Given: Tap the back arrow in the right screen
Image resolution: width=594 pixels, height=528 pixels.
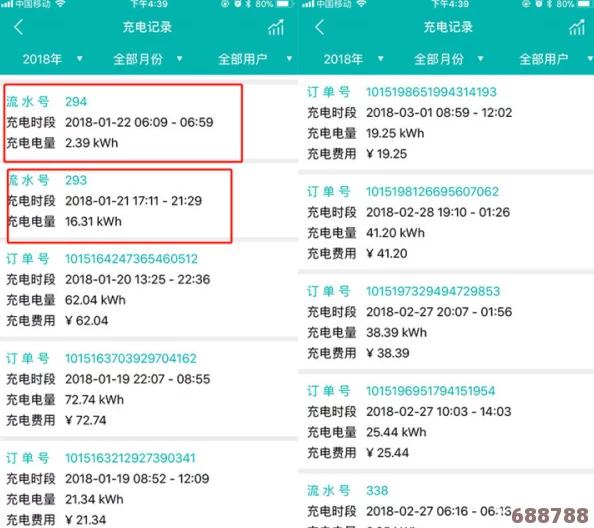Looking at the screenshot, I should pos(319,27).
